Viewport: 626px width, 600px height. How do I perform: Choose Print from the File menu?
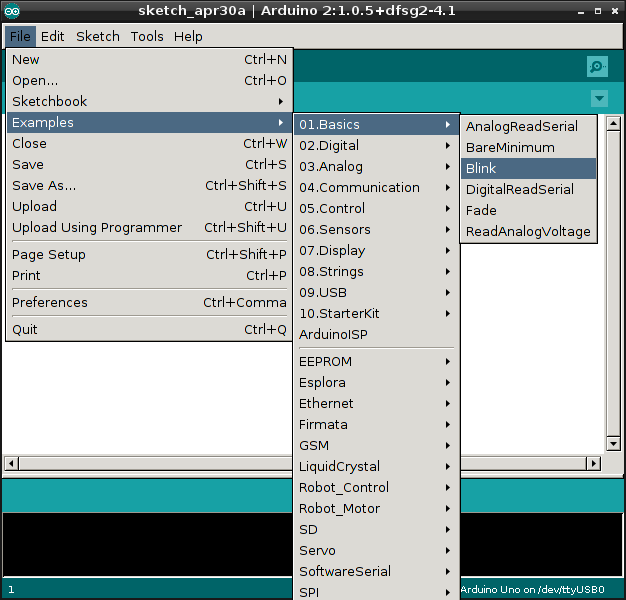(x=149, y=275)
